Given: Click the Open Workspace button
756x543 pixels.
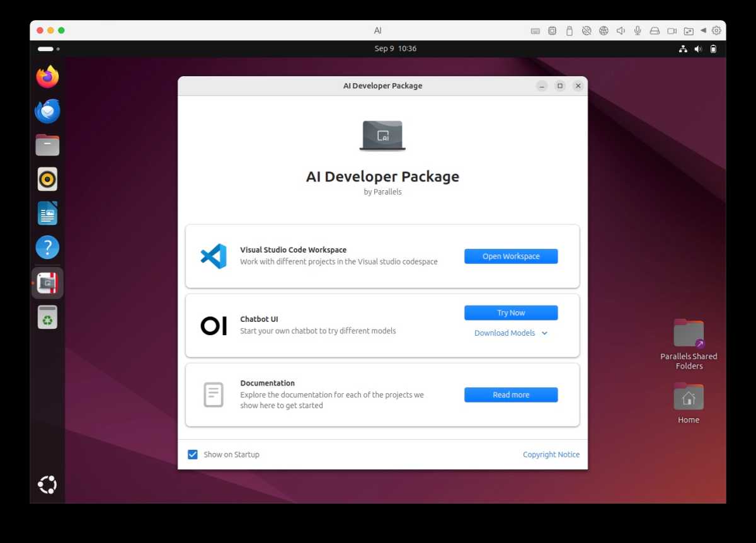Looking at the screenshot, I should click(511, 256).
